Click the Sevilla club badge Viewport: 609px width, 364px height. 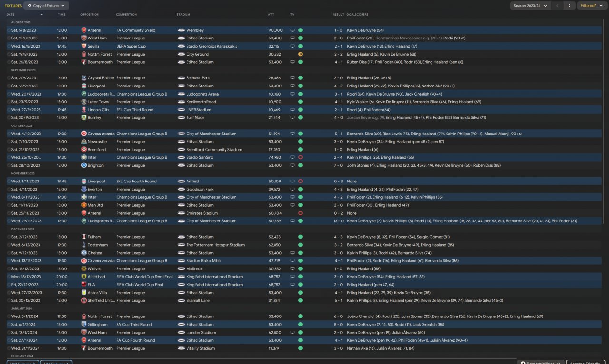pyautogui.click(x=84, y=46)
